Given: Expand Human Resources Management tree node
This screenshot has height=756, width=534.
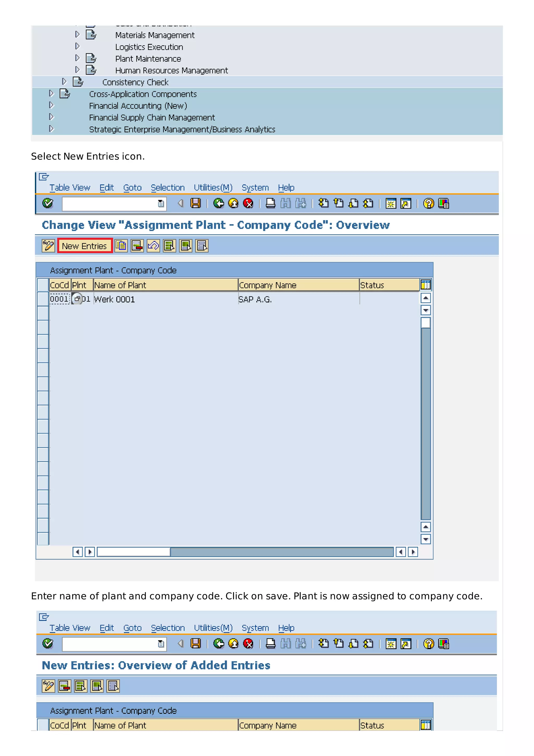Looking at the screenshot, I should (x=77, y=70).
